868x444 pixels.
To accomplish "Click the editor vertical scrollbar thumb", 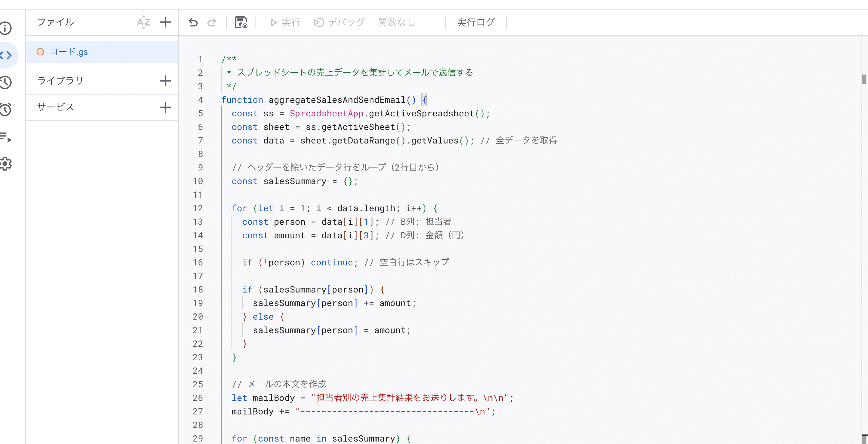I will pyautogui.click(x=864, y=79).
